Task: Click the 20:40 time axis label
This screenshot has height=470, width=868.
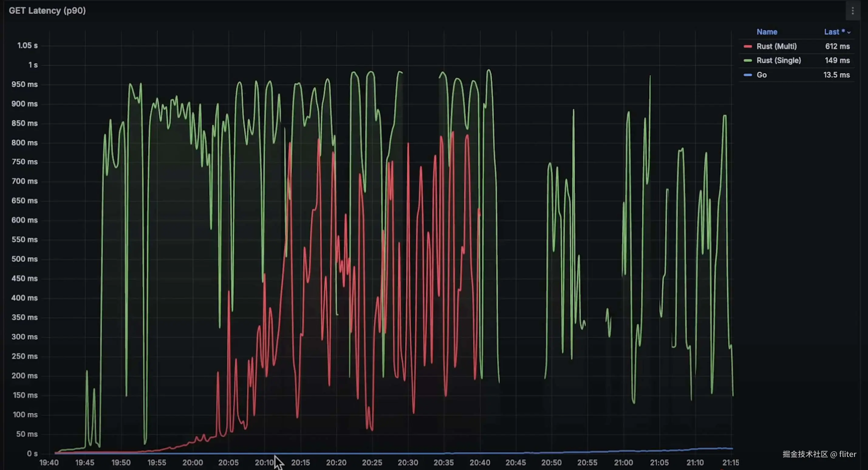Action: coord(480,463)
